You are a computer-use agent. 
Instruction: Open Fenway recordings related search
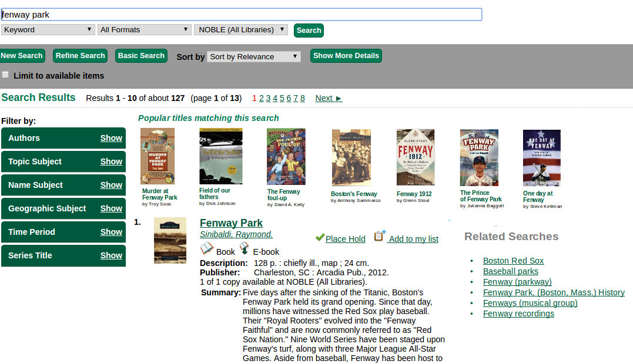click(518, 313)
